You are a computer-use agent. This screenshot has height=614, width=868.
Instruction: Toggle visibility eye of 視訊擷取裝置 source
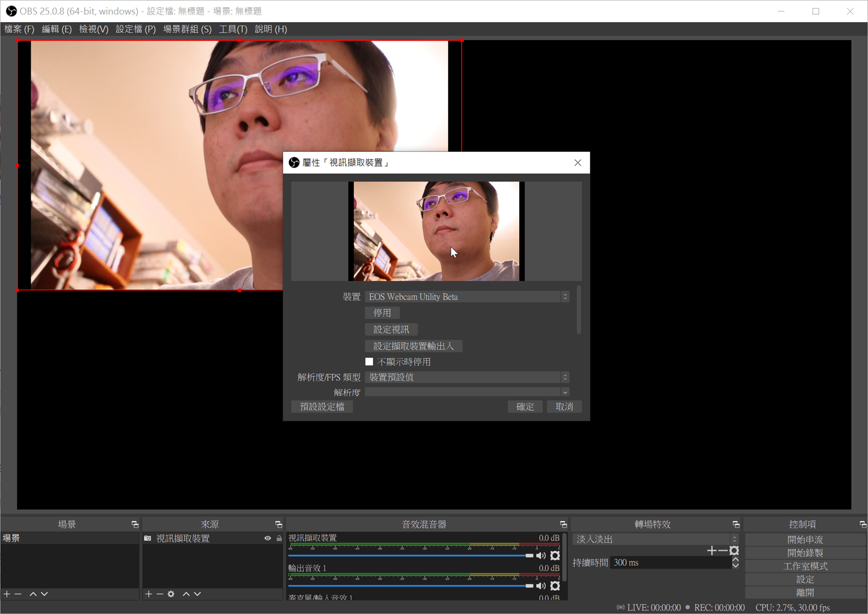[267, 539]
